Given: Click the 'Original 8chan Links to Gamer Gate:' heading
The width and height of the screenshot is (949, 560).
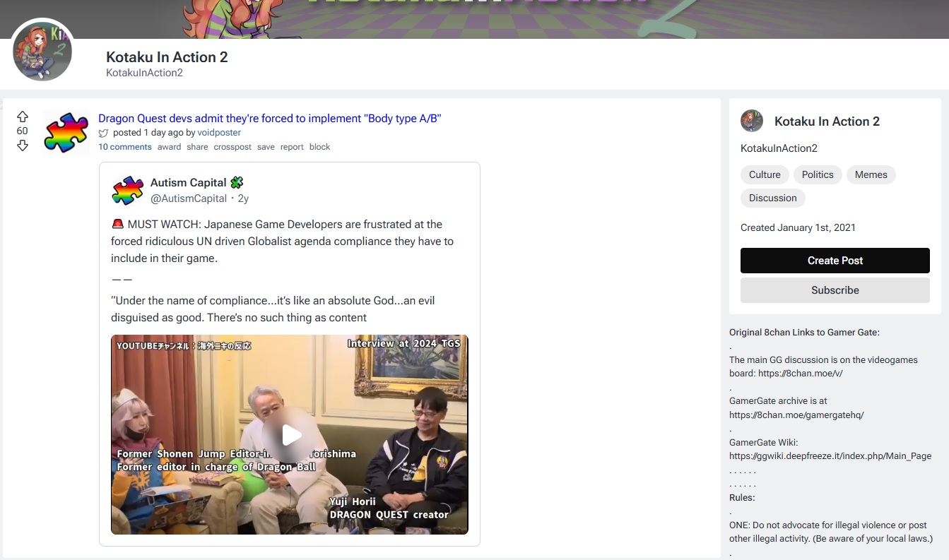Looking at the screenshot, I should pyautogui.click(x=804, y=333).
